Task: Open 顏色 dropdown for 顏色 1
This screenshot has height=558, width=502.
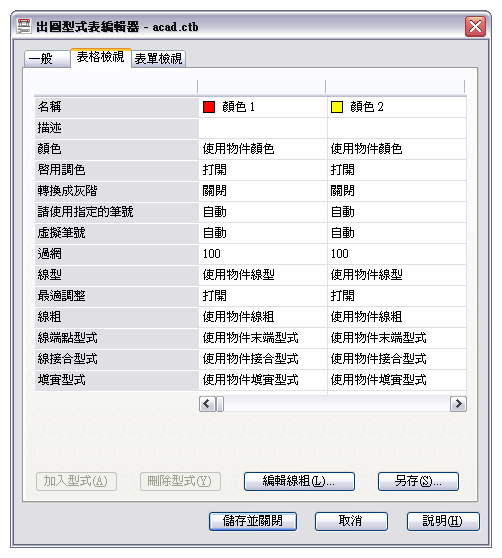Action: coord(263,149)
